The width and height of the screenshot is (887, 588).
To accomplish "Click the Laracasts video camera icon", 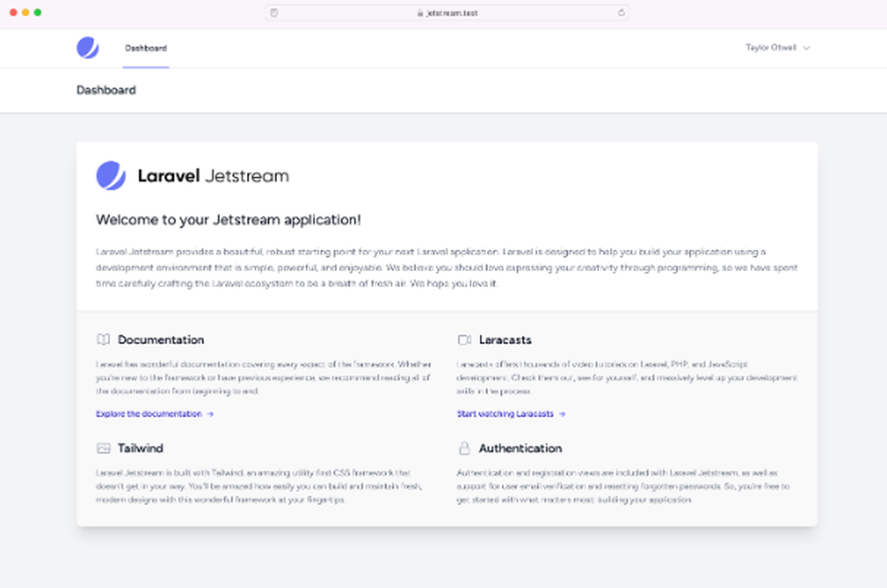I will coord(465,340).
